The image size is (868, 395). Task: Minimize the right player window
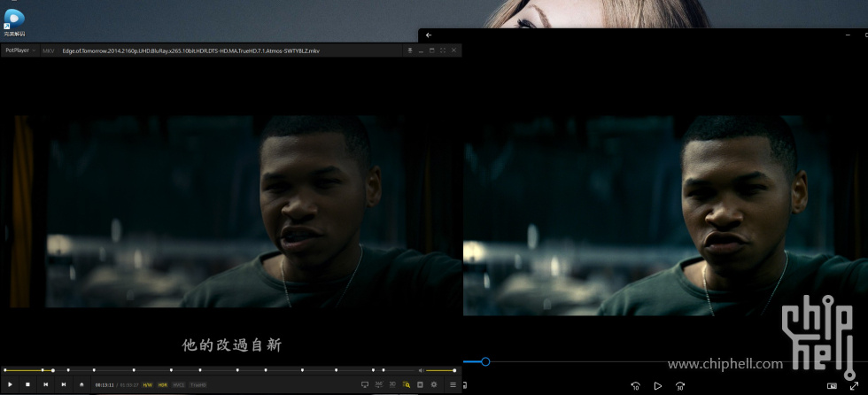point(848,35)
